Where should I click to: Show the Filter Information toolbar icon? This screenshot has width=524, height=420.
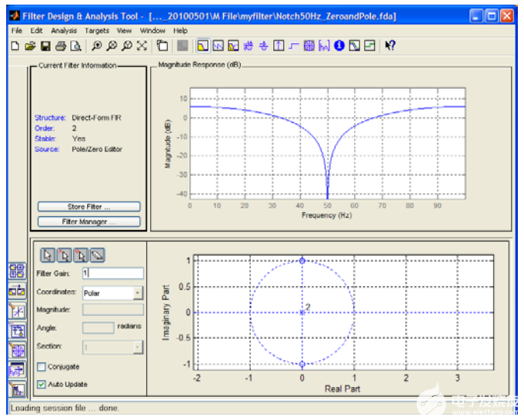point(339,46)
